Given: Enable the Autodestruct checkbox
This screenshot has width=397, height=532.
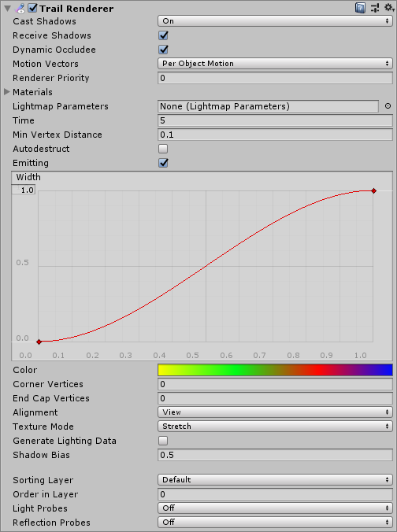Looking at the screenshot, I should pos(163,149).
